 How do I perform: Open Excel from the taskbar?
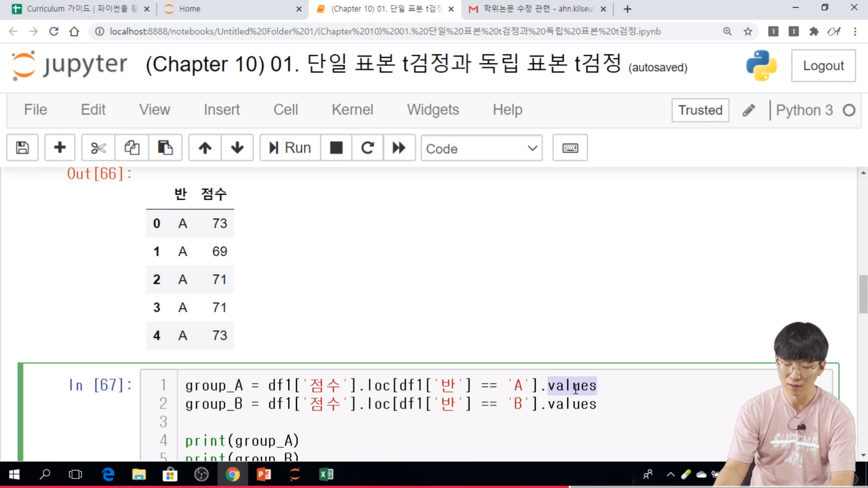click(326, 474)
